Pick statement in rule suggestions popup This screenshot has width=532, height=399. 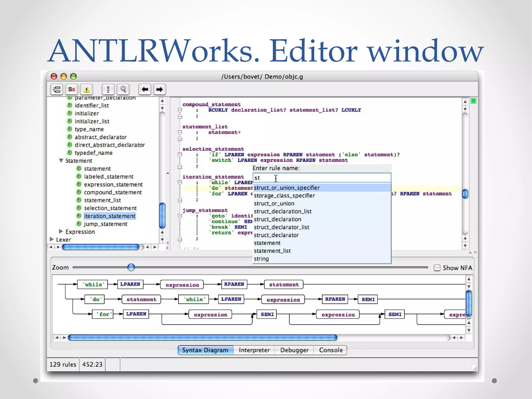click(322, 243)
